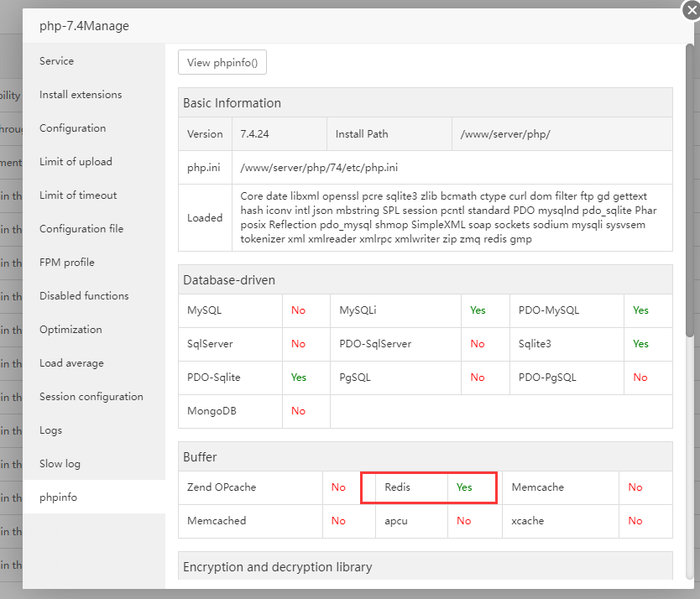The image size is (700, 599).
Task: Click the Redis Yes status cell
Action: pyautogui.click(x=464, y=487)
